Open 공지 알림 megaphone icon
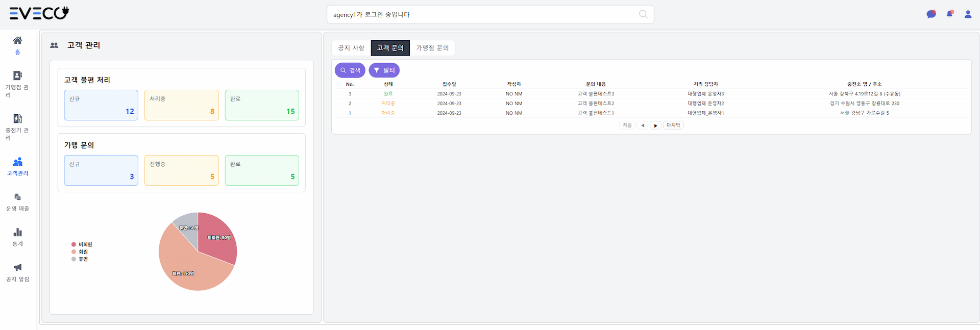980x330 pixels. [17, 267]
